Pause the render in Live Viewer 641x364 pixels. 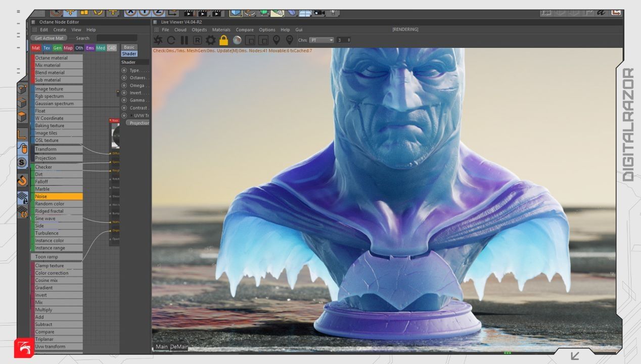click(184, 40)
